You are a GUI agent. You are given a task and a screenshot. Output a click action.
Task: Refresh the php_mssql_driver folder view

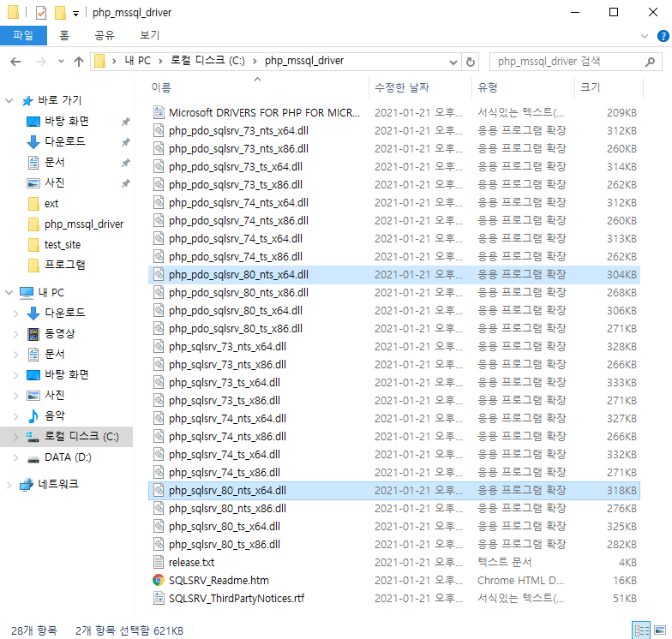[470, 62]
